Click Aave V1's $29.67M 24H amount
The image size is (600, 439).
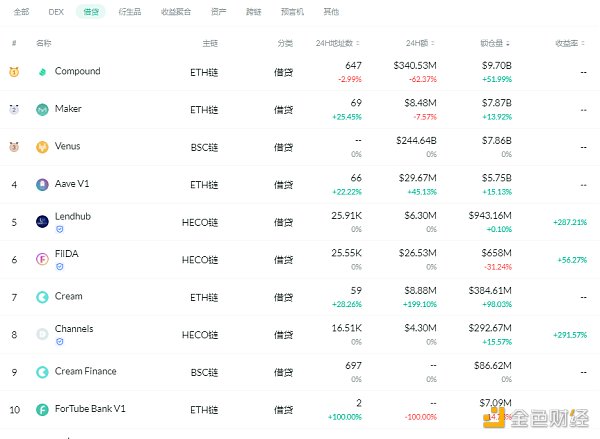click(417, 178)
